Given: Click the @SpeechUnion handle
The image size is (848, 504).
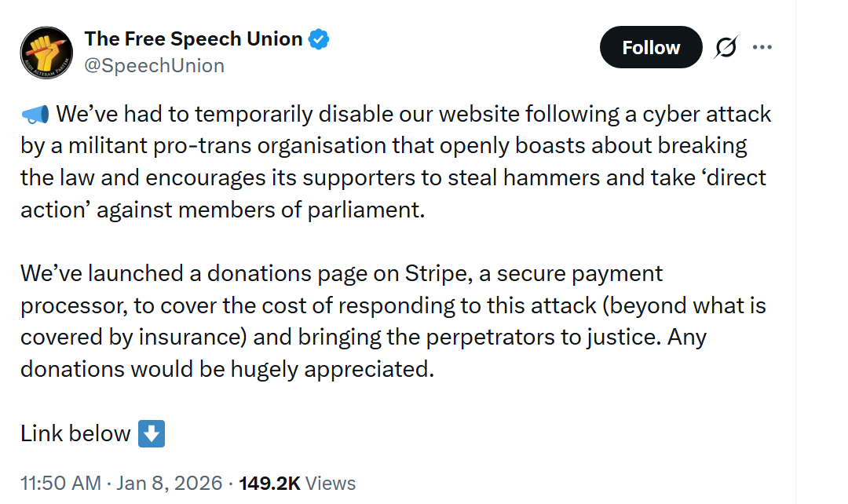Looking at the screenshot, I should point(154,65).
